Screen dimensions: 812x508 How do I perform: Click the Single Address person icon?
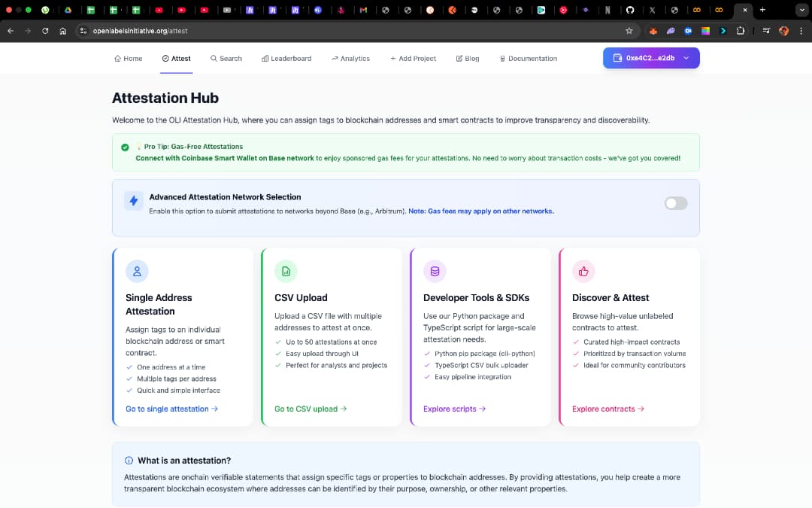pos(137,271)
